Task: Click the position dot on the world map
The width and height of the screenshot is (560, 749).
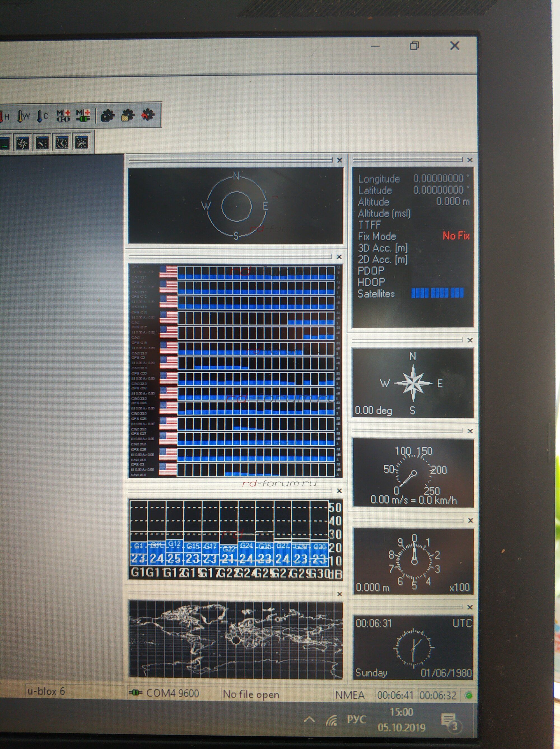Action: click(x=236, y=641)
